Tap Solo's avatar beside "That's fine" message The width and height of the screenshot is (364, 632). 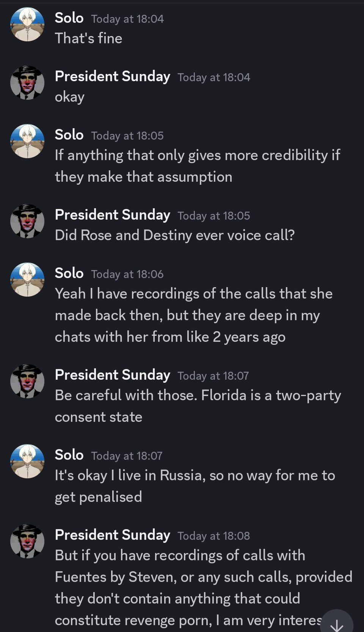tap(27, 24)
